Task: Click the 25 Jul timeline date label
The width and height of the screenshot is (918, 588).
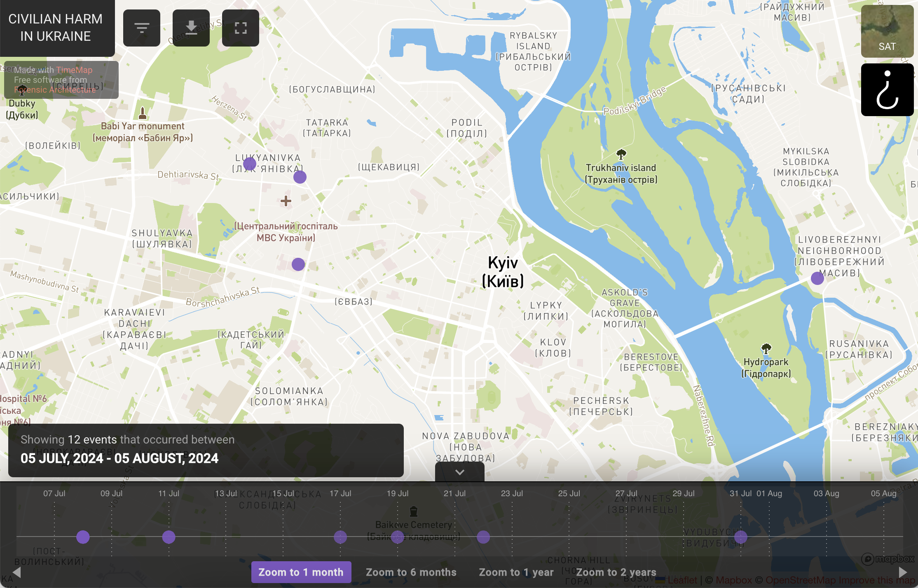Action: (569, 493)
